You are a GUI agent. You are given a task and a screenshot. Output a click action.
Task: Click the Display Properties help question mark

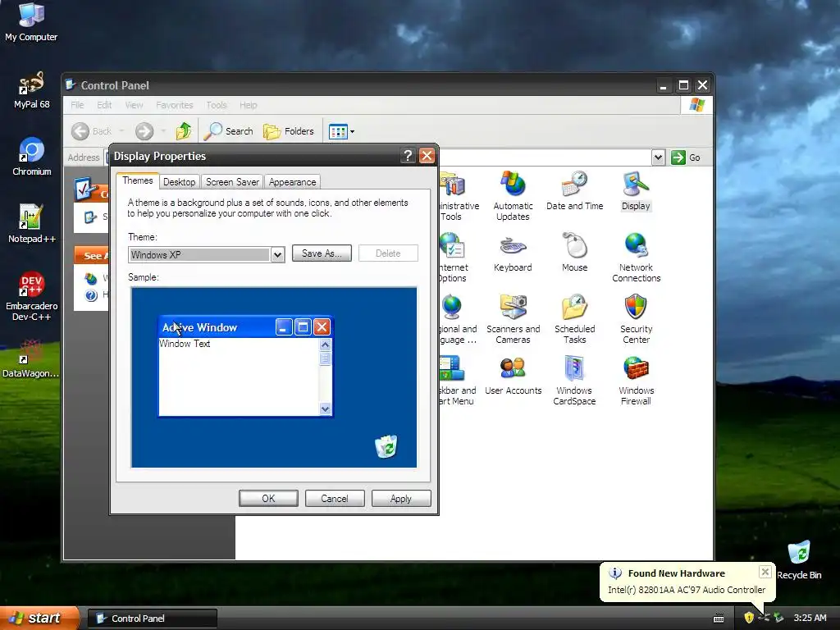(x=408, y=156)
